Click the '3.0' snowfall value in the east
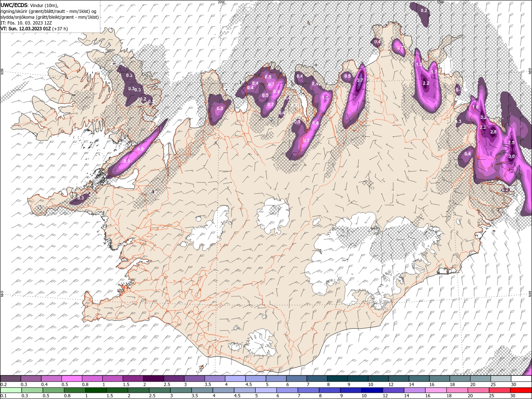Image resolution: width=532 pixels, height=399 pixels. click(x=512, y=156)
